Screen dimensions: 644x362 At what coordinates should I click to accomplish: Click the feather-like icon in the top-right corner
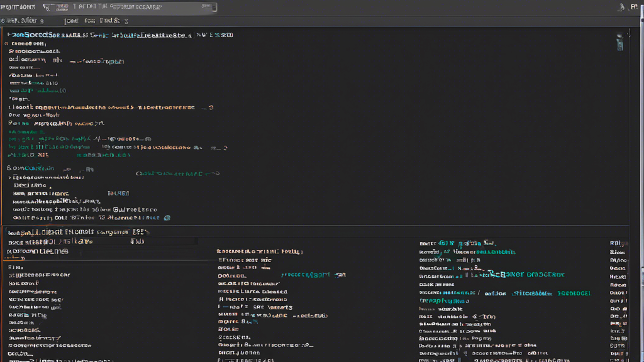pyautogui.click(x=621, y=8)
